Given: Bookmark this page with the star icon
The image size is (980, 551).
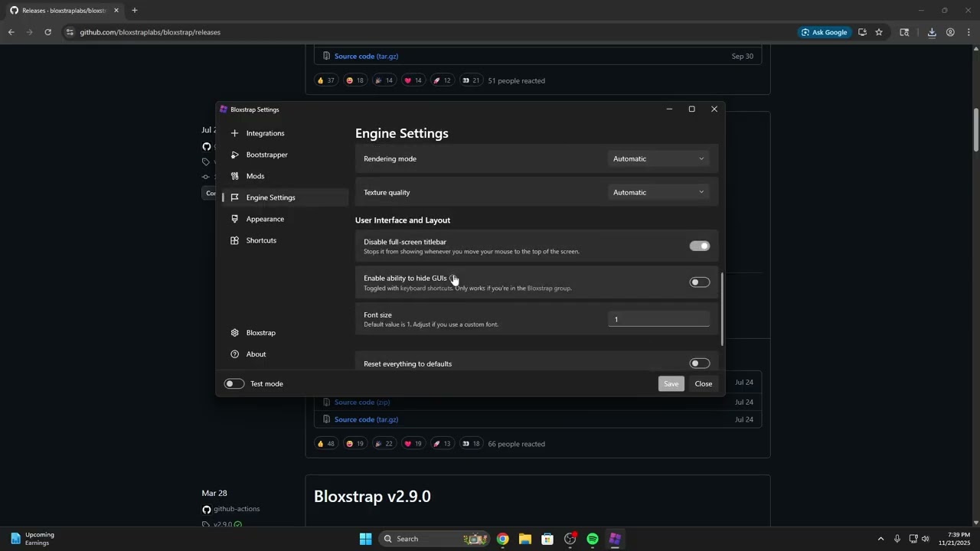Looking at the screenshot, I should [879, 32].
